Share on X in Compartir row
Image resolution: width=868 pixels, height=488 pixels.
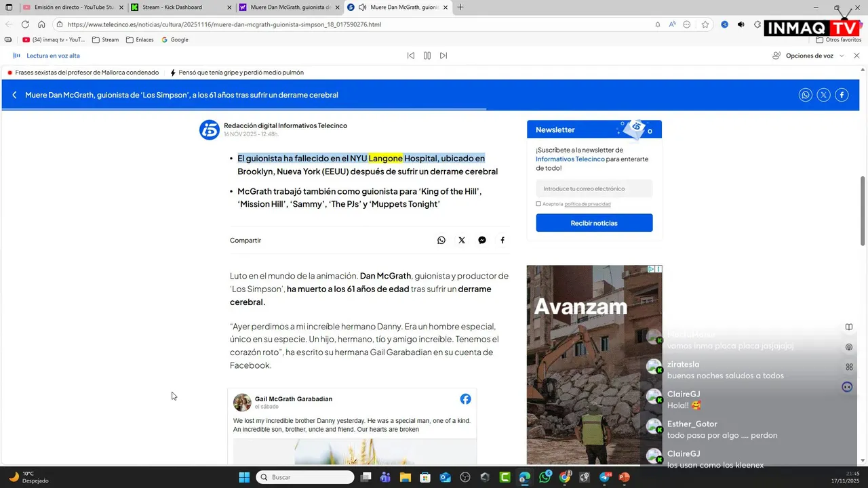coord(462,240)
